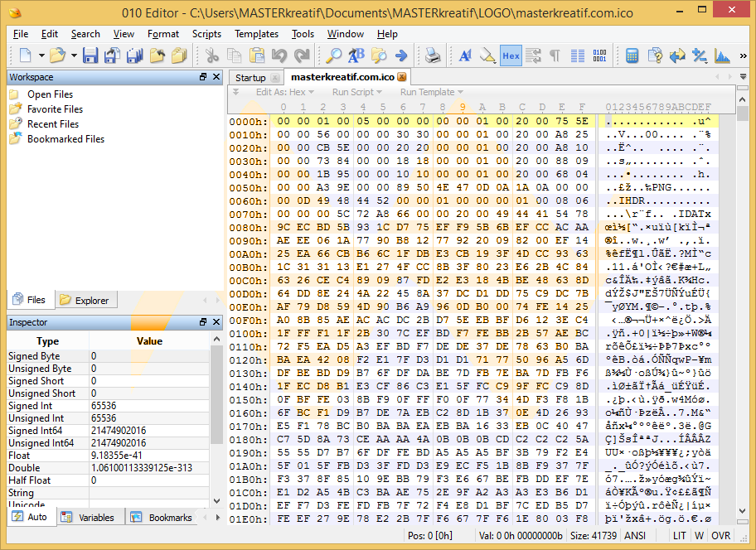Click the Undo arrow icon
Viewport: 756px width, 550px height.
279,55
